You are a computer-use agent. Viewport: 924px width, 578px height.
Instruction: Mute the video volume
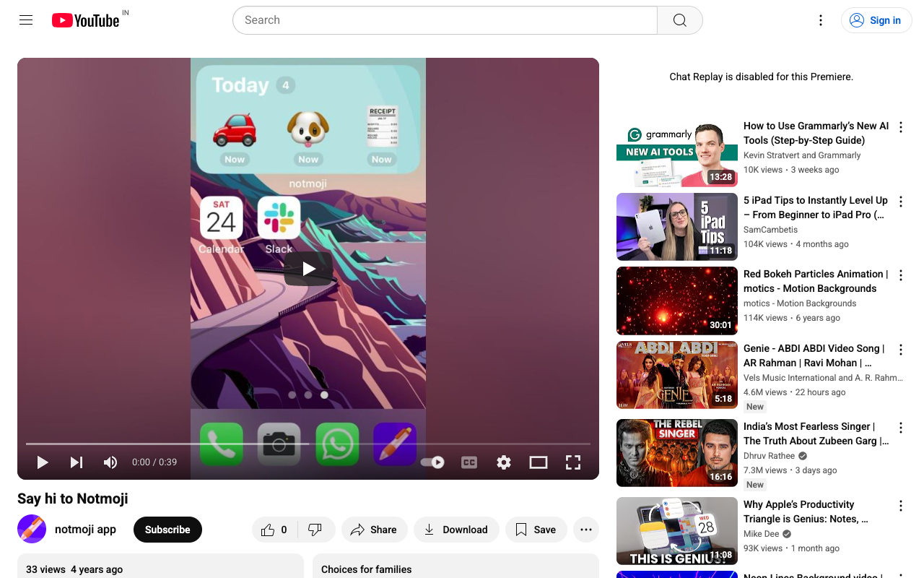(x=110, y=462)
